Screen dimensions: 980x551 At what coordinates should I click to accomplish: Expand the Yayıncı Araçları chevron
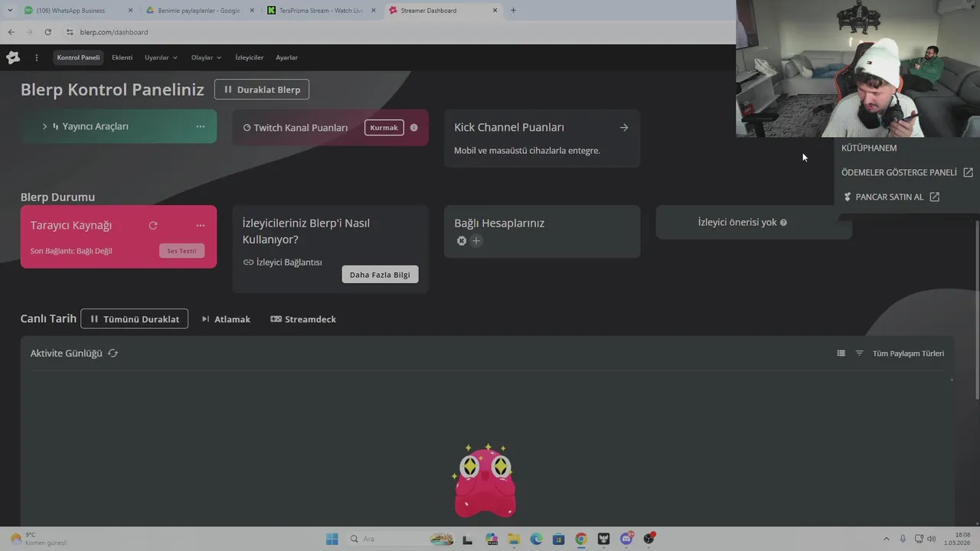(44, 126)
